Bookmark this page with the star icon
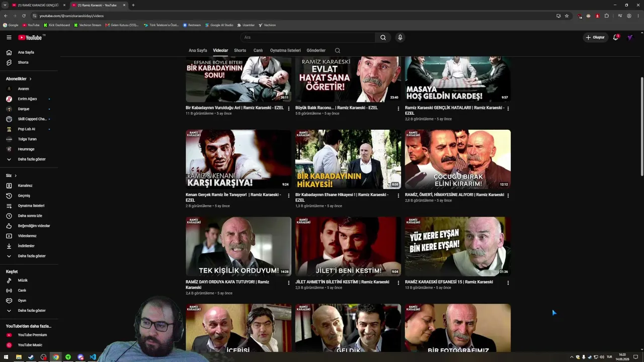 point(567,16)
